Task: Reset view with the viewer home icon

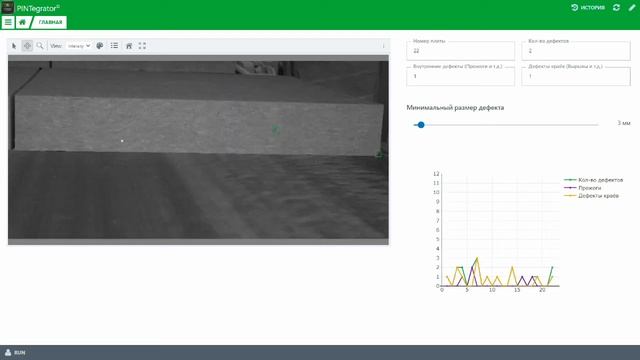Action: click(129, 46)
